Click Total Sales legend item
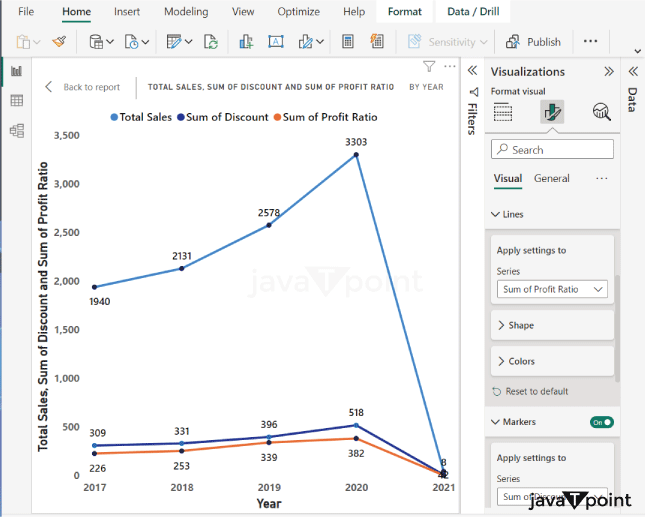Screen dimensions: 645x517 tap(141, 117)
